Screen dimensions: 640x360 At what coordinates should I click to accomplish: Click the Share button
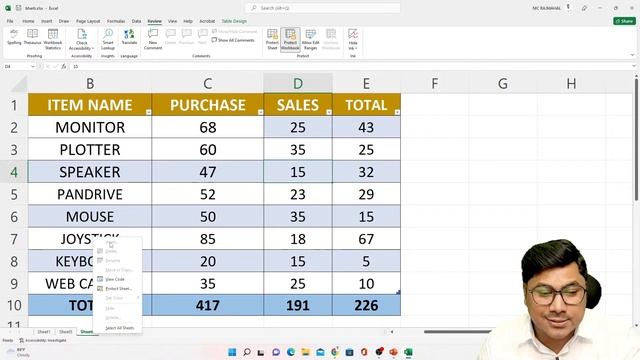pyautogui.click(x=624, y=21)
